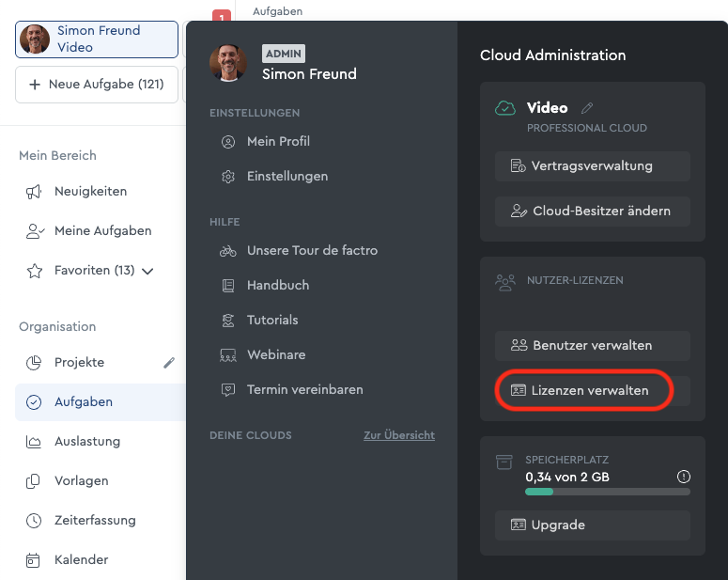Click the Kalender calendar icon
728x580 pixels.
(33, 560)
